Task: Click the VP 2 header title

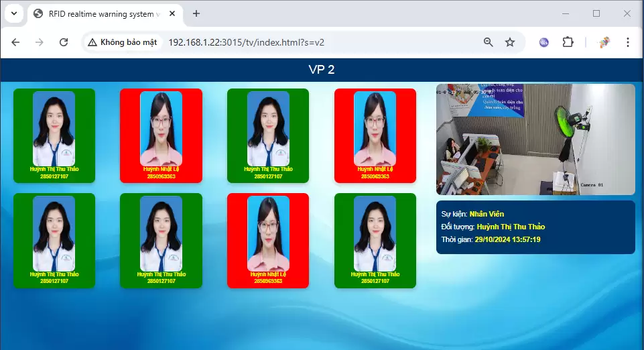Action: point(322,70)
